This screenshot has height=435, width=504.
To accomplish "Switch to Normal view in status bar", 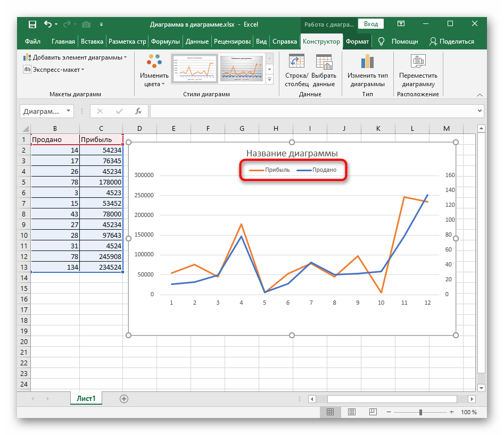I will 331,412.
